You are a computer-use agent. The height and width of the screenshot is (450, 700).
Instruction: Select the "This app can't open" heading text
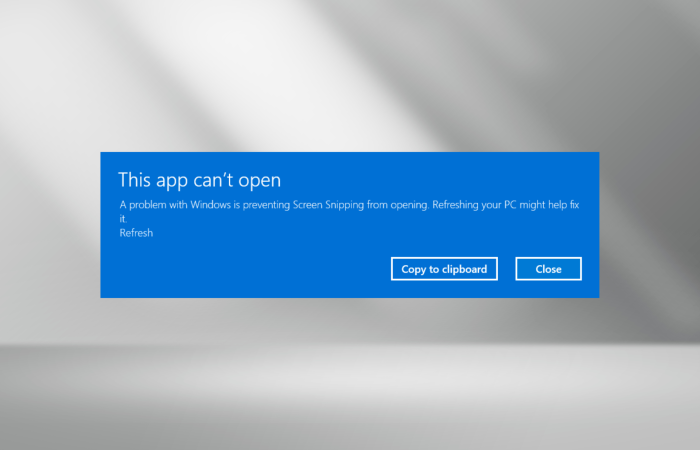coord(200,180)
